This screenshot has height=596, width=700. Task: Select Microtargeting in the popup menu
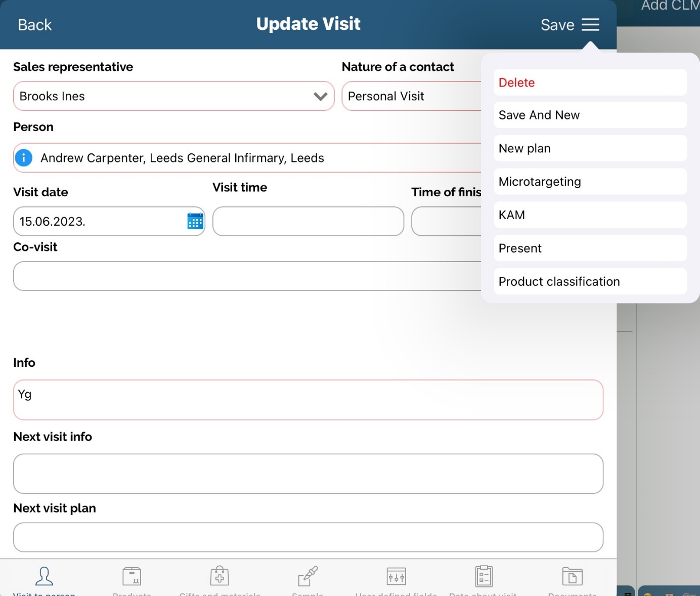[590, 182]
